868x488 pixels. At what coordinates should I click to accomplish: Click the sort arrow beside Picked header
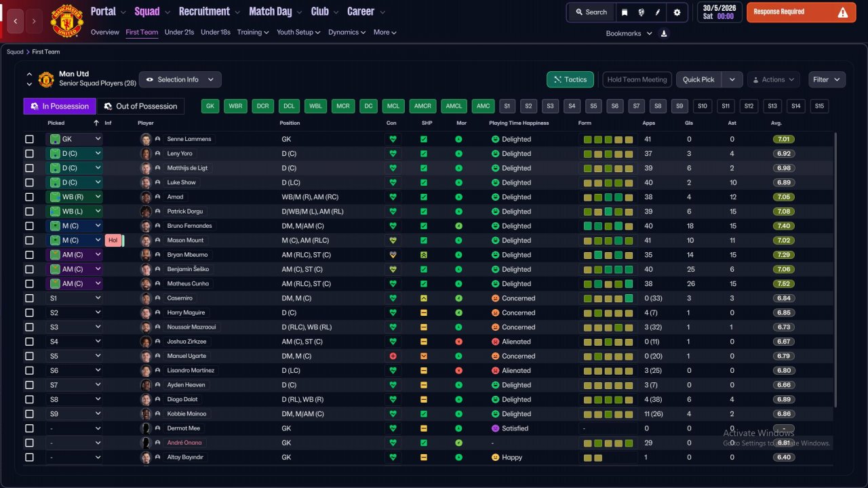(96, 123)
